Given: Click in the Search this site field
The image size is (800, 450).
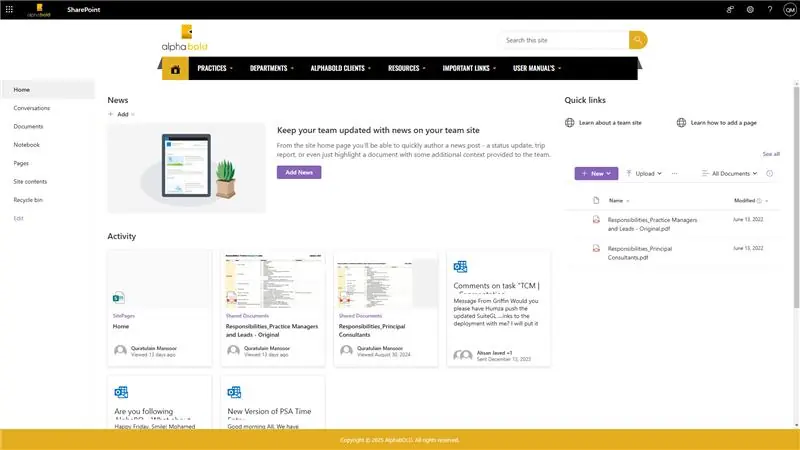Looking at the screenshot, I should 565,40.
